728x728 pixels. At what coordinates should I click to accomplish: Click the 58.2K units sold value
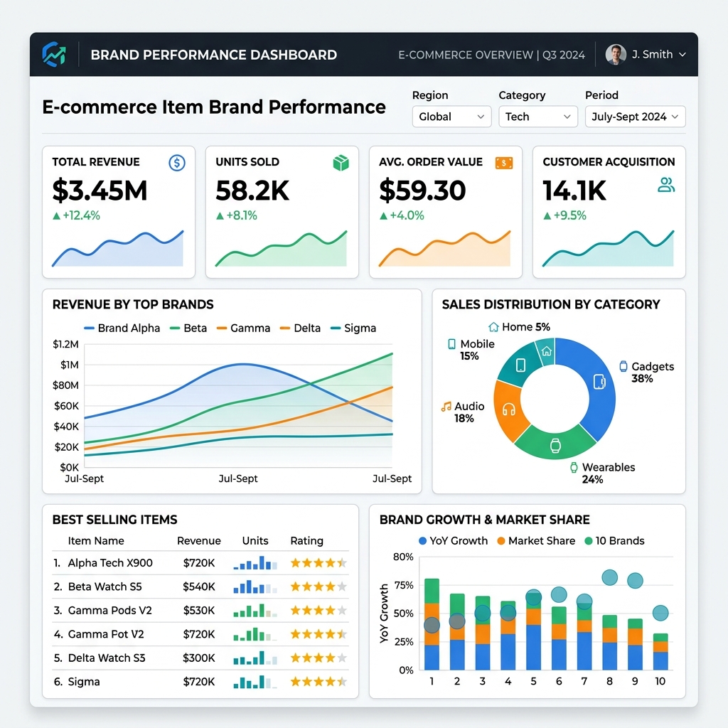coord(252,191)
